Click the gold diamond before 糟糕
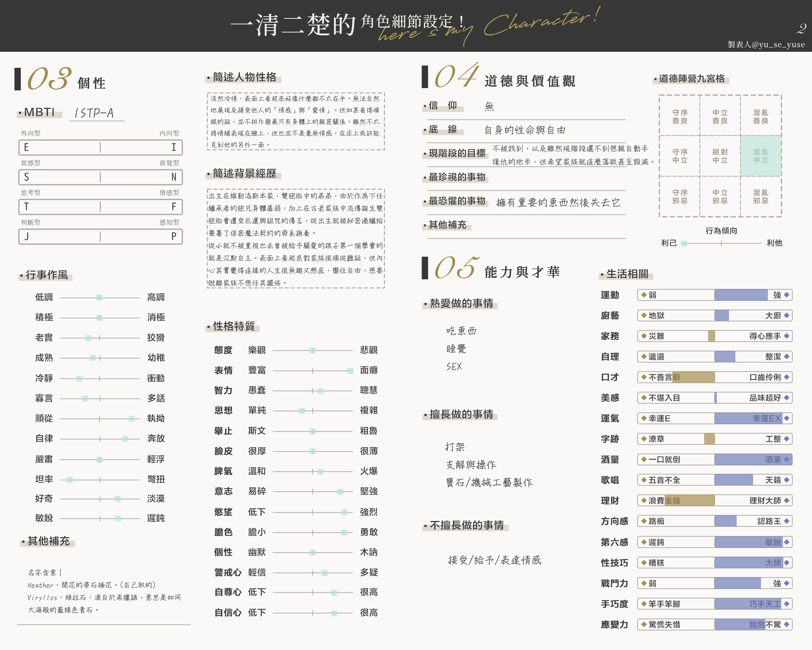Image resolution: width=812 pixels, height=650 pixels. [x=644, y=563]
